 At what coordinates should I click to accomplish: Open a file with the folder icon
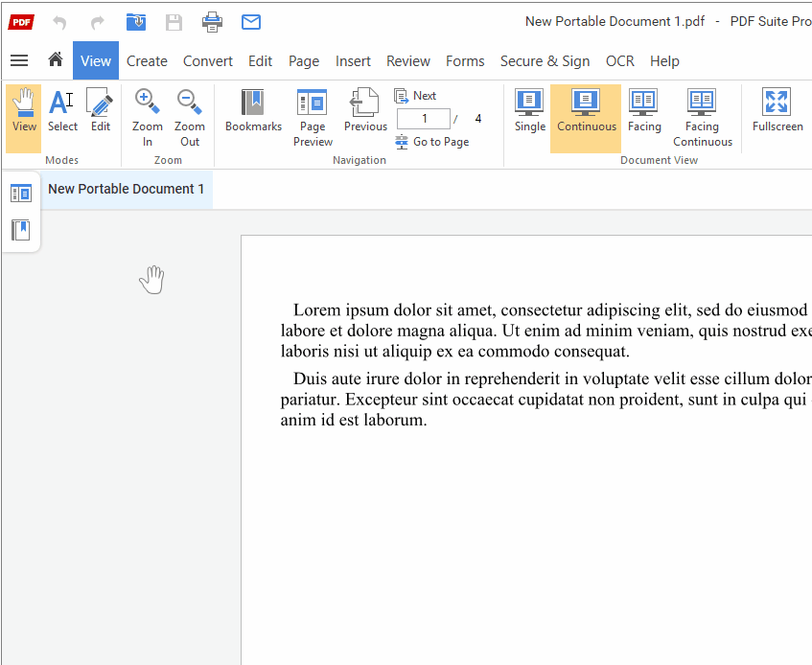point(136,22)
